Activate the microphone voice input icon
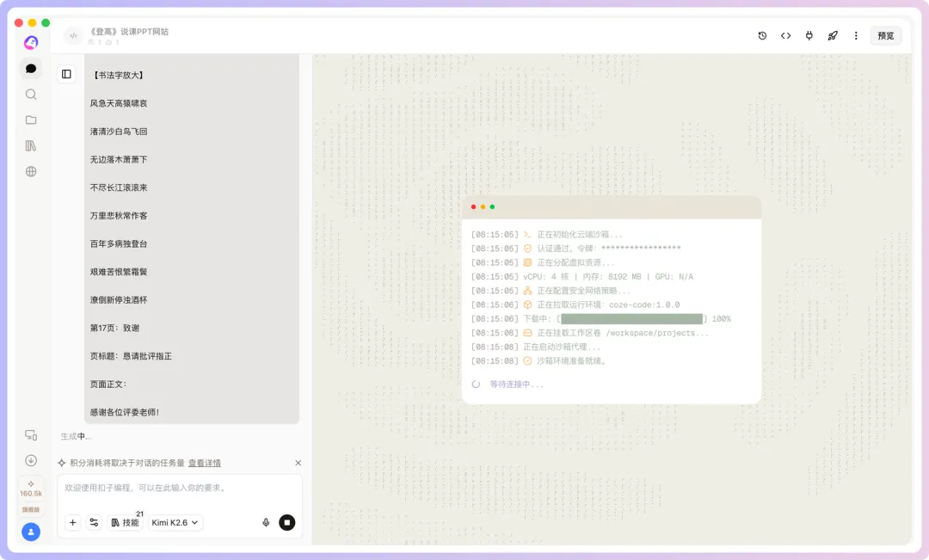The height and width of the screenshot is (560, 929). (x=266, y=522)
